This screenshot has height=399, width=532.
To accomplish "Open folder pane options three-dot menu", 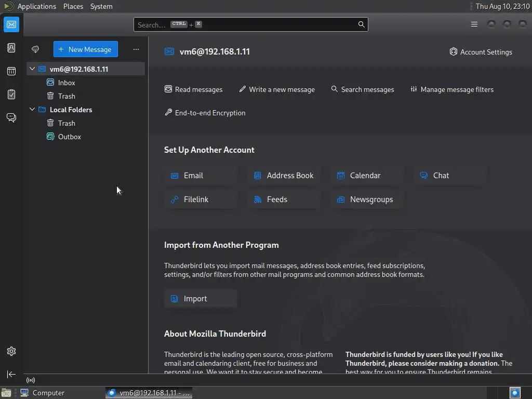I will (x=136, y=49).
